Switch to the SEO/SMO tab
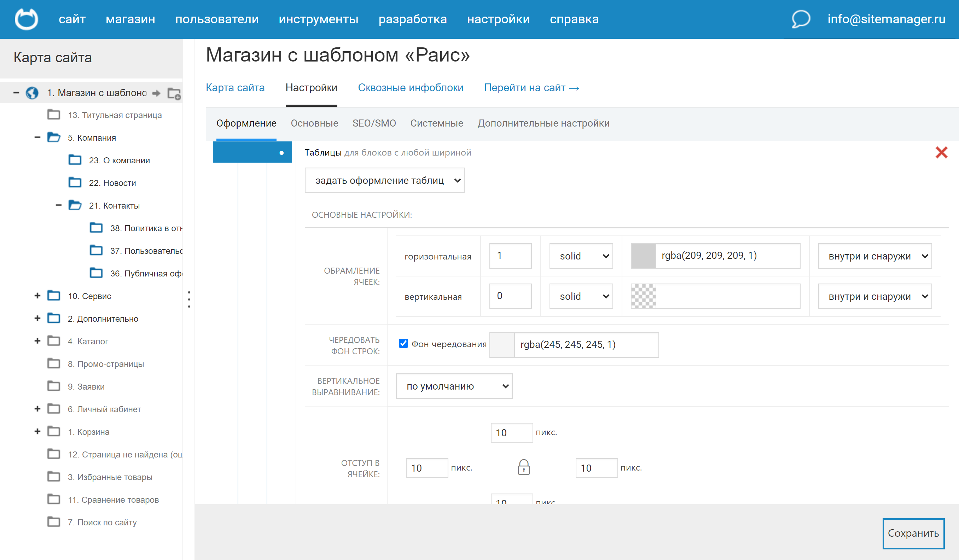This screenshot has height=560, width=959. tap(374, 123)
